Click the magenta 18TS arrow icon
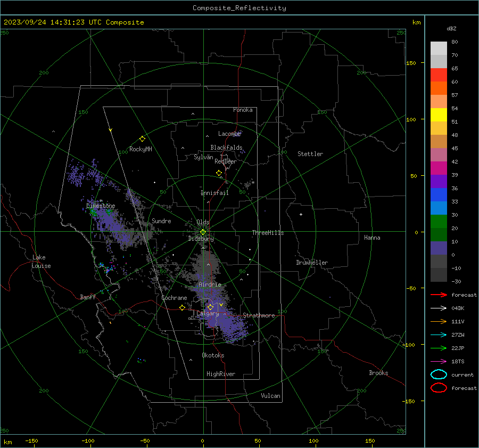The image size is (479, 448). 439,362
